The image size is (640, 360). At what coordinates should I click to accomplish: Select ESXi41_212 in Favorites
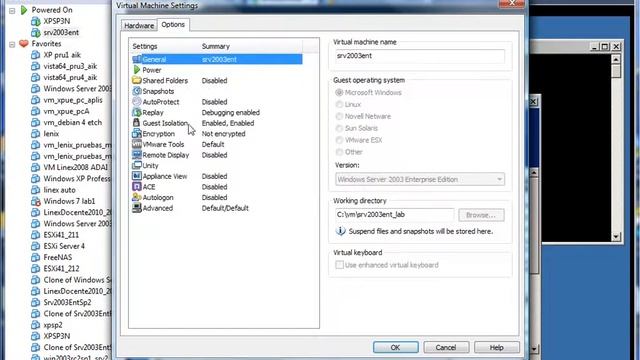click(x=61, y=269)
